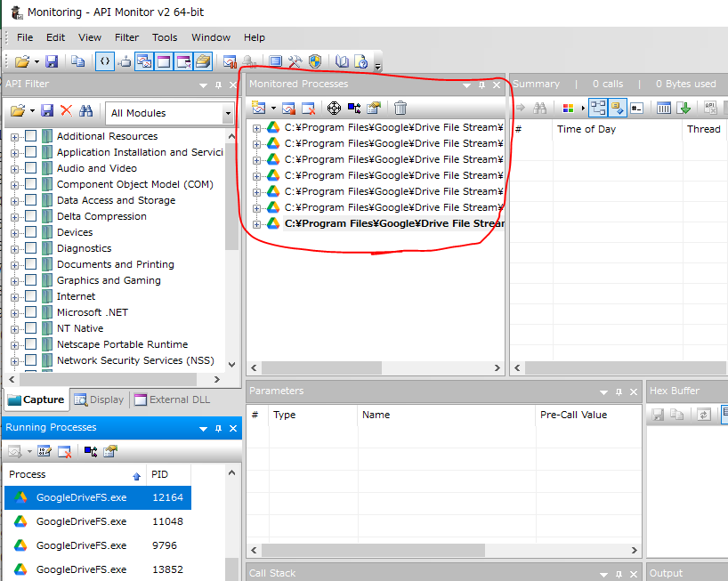Click the hash number display icon in Summary
The height and width of the screenshot is (581, 728).
[636, 109]
